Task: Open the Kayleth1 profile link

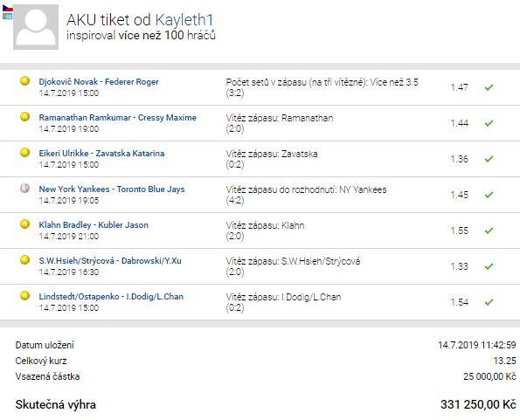Action: tap(184, 20)
